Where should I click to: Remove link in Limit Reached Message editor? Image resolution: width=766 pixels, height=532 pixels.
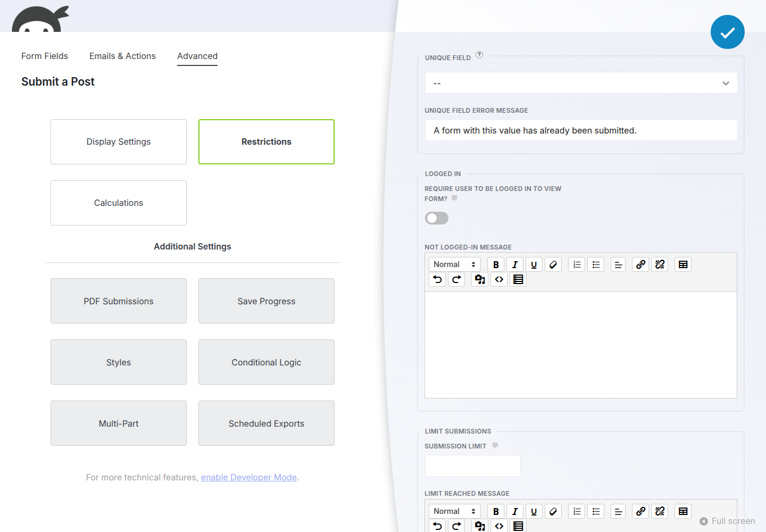point(660,511)
